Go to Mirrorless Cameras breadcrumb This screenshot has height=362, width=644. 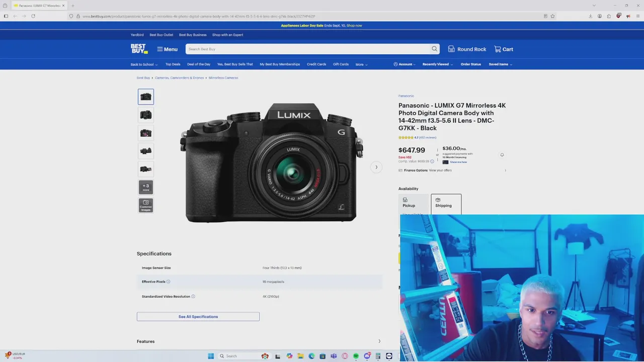(x=223, y=78)
